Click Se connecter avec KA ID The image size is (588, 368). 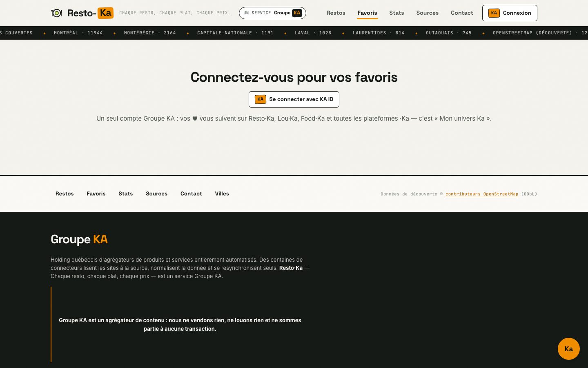[x=294, y=99]
